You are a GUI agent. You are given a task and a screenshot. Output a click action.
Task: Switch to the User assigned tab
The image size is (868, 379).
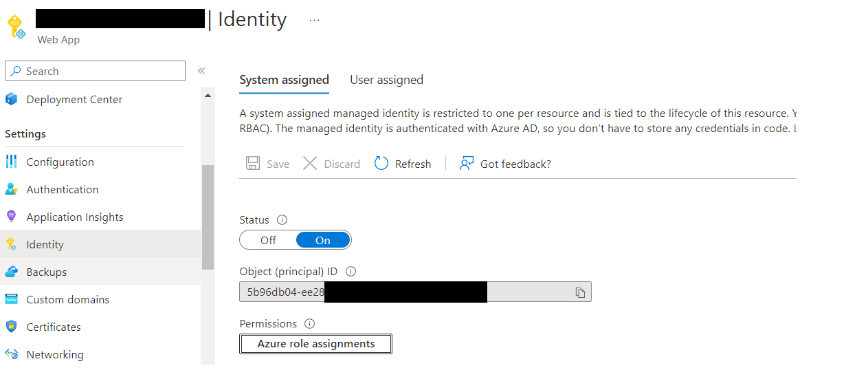[386, 80]
